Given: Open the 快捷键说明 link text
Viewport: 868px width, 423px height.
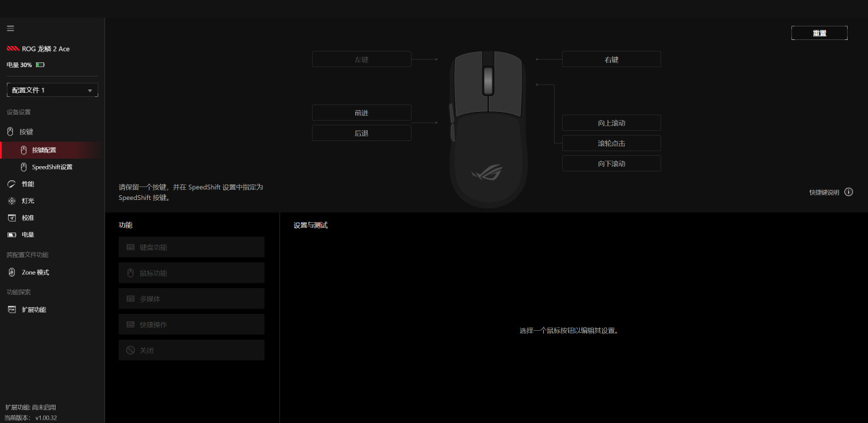Looking at the screenshot, I should 824,193.
